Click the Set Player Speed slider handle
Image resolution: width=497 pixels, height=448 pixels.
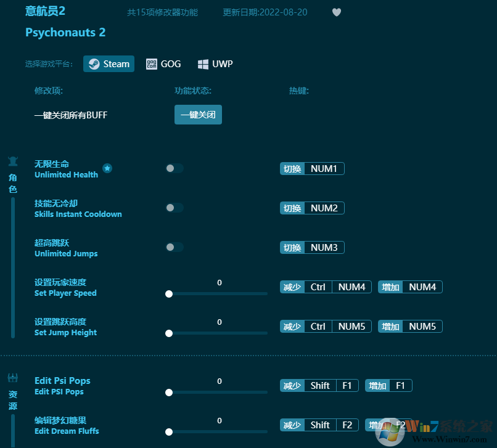click(x=169, y=294)
